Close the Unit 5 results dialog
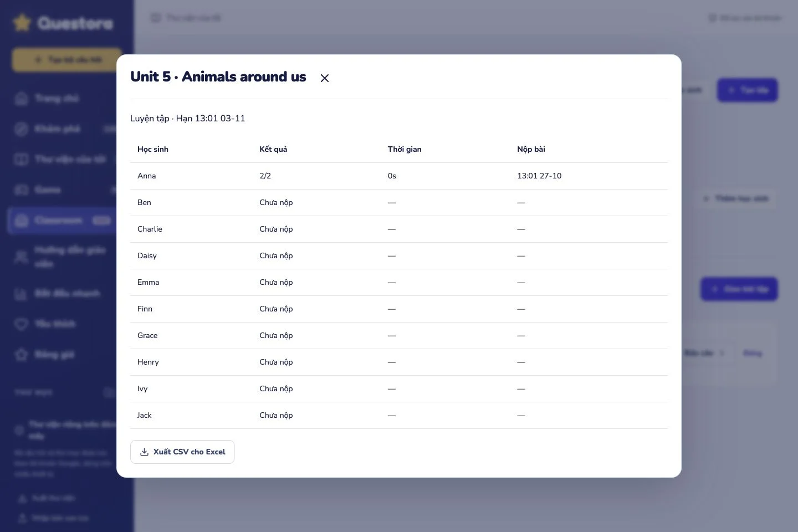The height and width of the screenshot is (532, 798). pos(325,78)
